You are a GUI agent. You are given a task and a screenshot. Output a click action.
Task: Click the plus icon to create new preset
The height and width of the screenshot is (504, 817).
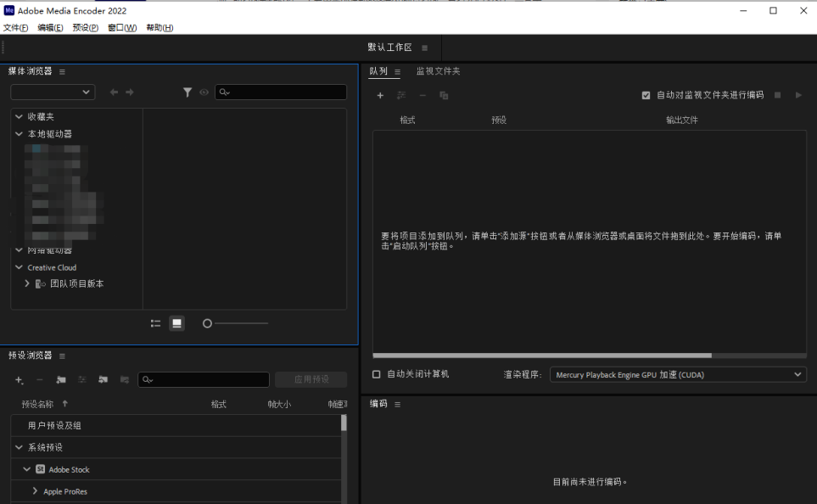19,380
